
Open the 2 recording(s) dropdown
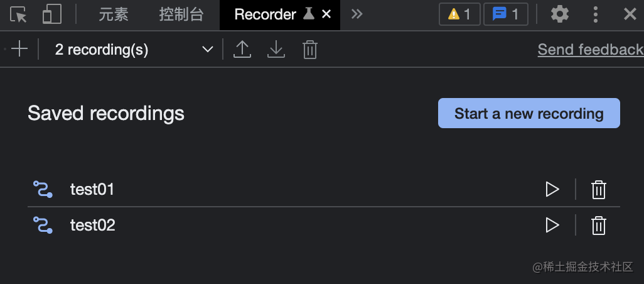click(134, 50)
